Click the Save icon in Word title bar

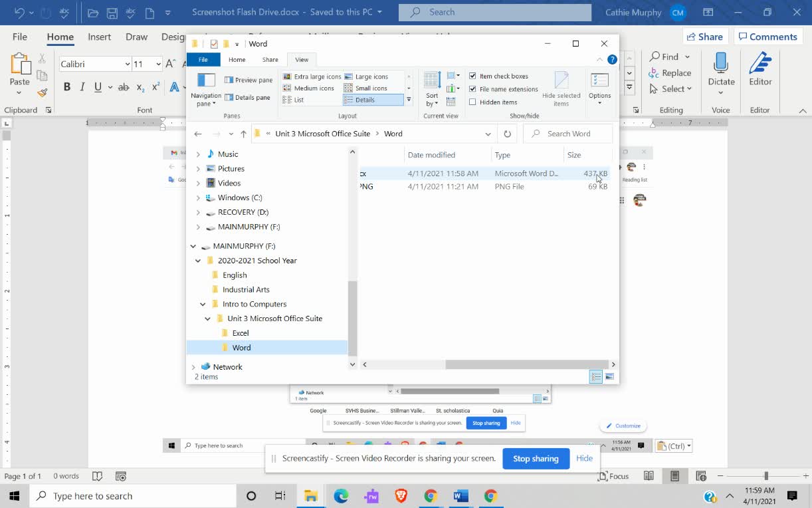point(112,13)
